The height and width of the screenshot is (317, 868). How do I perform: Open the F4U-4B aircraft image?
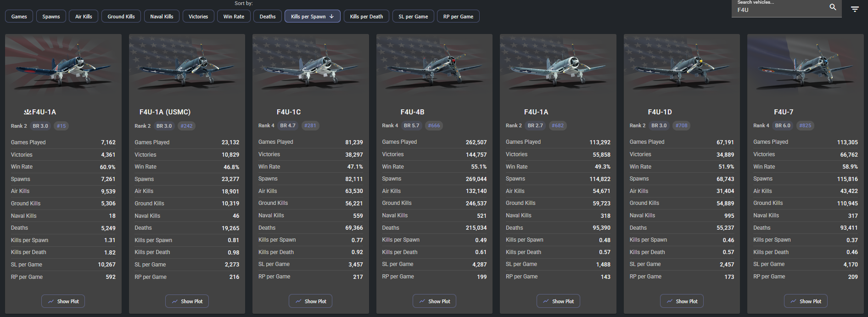point(434,67)
